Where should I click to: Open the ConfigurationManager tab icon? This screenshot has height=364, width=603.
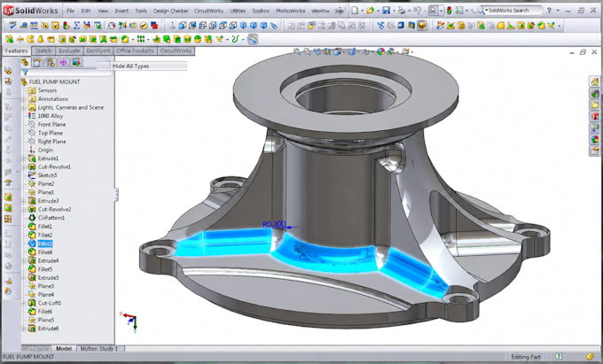coord(50,62)
